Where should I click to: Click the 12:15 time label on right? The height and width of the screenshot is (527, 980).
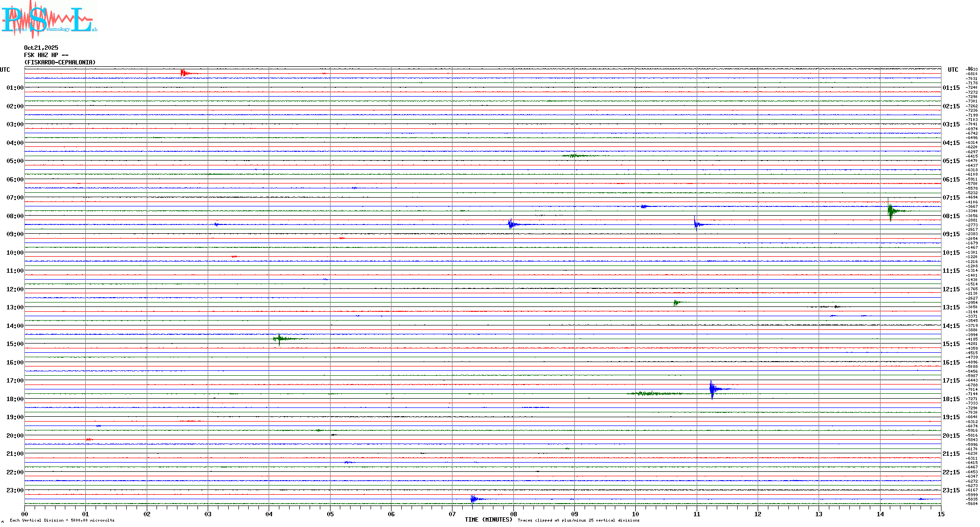pos(951,289)
